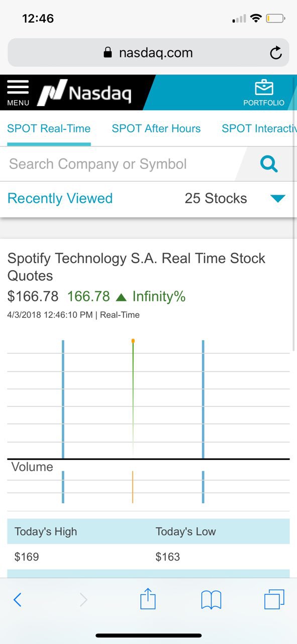The width and height of the screenshot is (297, 644).
Task: Select the SPOT Real-Time tab
Action: coord(49,128)
